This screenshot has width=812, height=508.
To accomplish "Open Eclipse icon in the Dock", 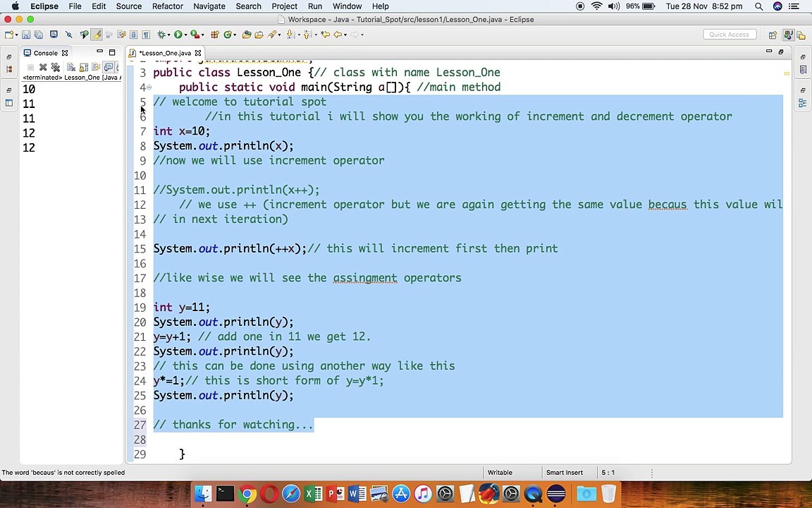I will click(x=555, y=494).
